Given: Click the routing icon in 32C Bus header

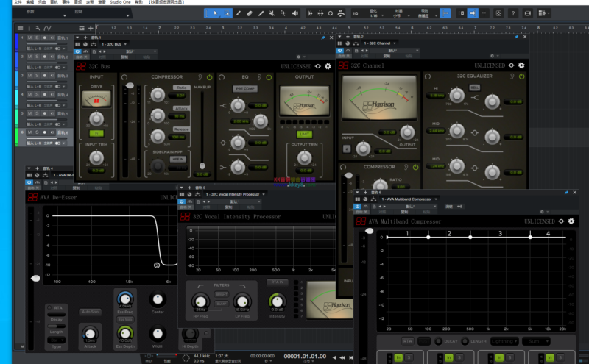Looking at the screenshot, I should 94,44.
